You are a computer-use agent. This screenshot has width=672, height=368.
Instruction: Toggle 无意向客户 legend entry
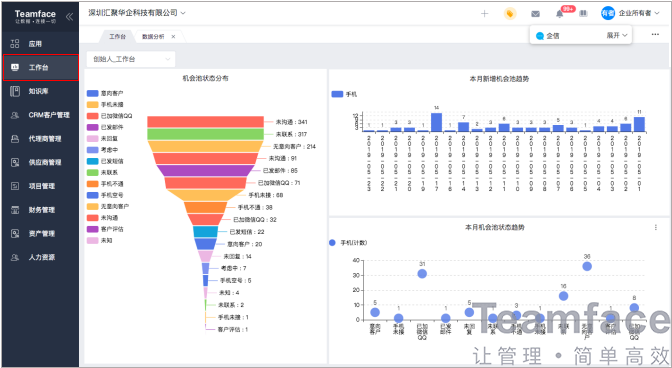(108, 206)
